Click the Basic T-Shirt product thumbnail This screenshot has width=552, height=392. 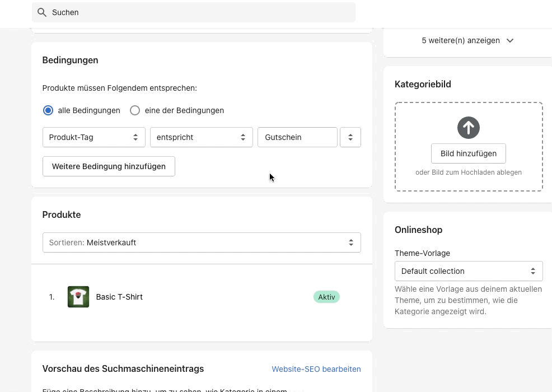click(78, 297)
